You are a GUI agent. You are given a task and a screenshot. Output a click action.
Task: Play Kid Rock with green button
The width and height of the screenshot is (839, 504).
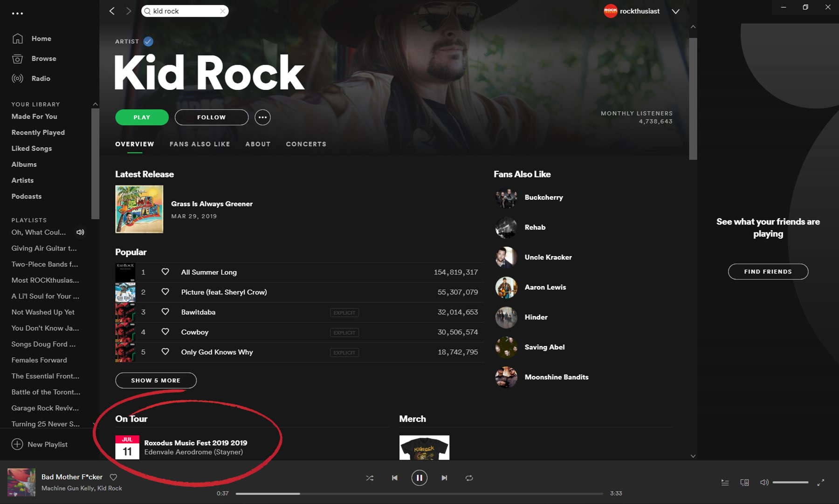[x=142, y=117]
